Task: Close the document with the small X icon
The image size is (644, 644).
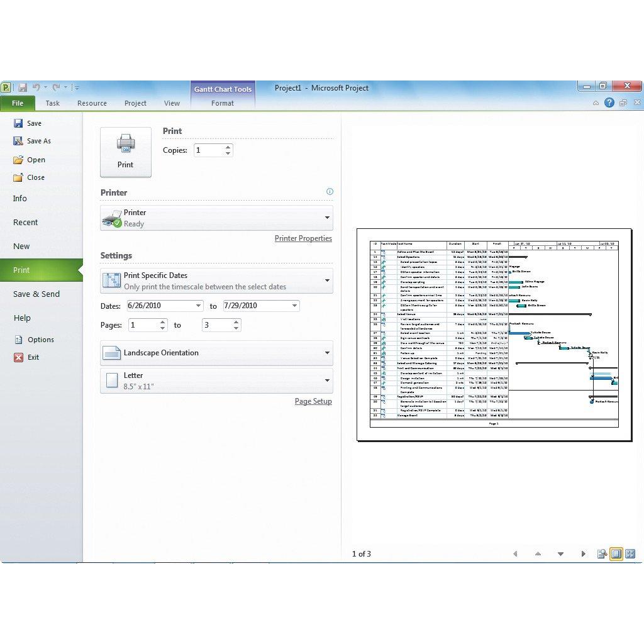Action: tap(637, 103)
